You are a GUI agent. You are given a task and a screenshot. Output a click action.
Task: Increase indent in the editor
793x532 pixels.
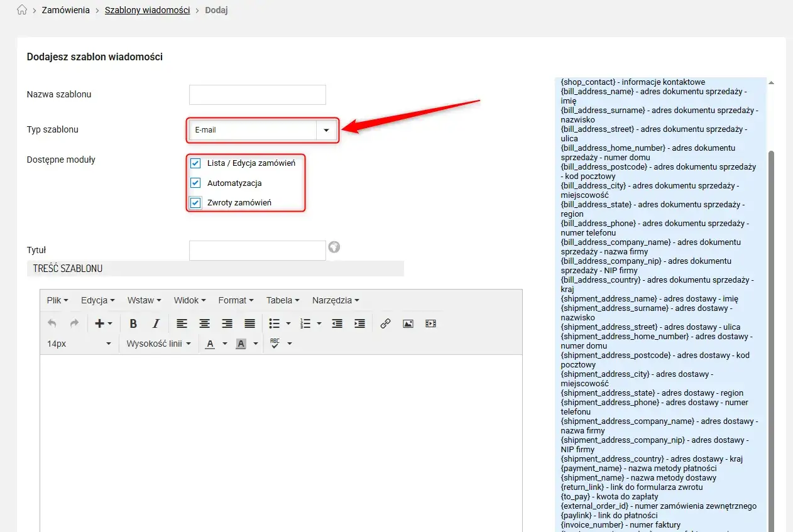click(359, 323)
